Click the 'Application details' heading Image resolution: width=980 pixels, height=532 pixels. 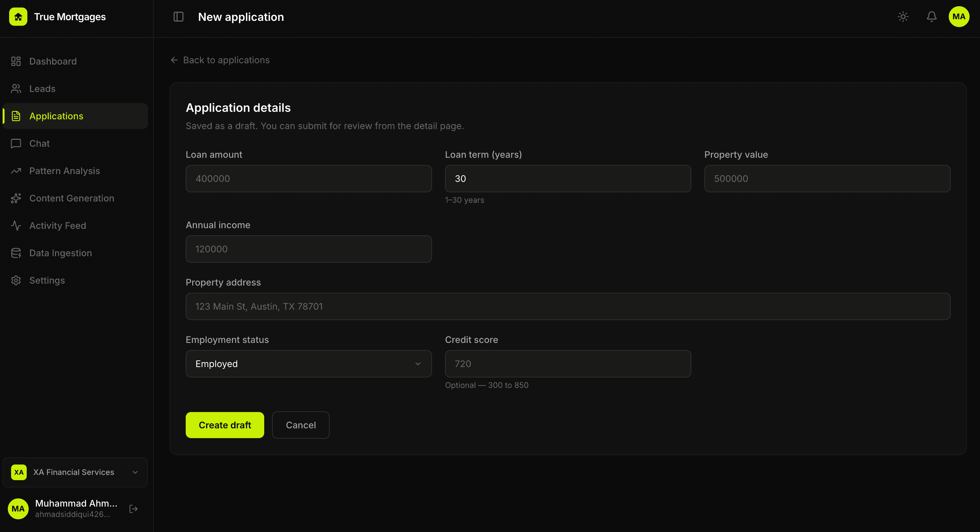point(238,108)
